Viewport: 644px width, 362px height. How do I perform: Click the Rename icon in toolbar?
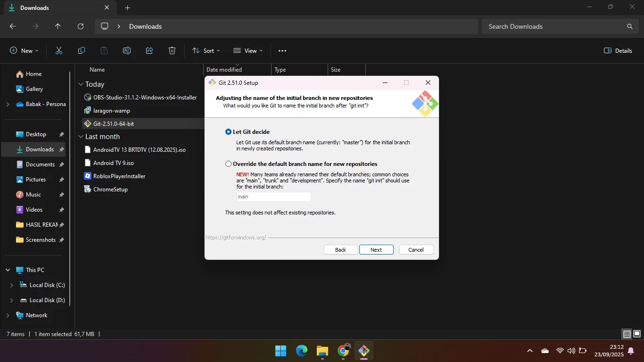pyautogui.click(x=127, y=51)
